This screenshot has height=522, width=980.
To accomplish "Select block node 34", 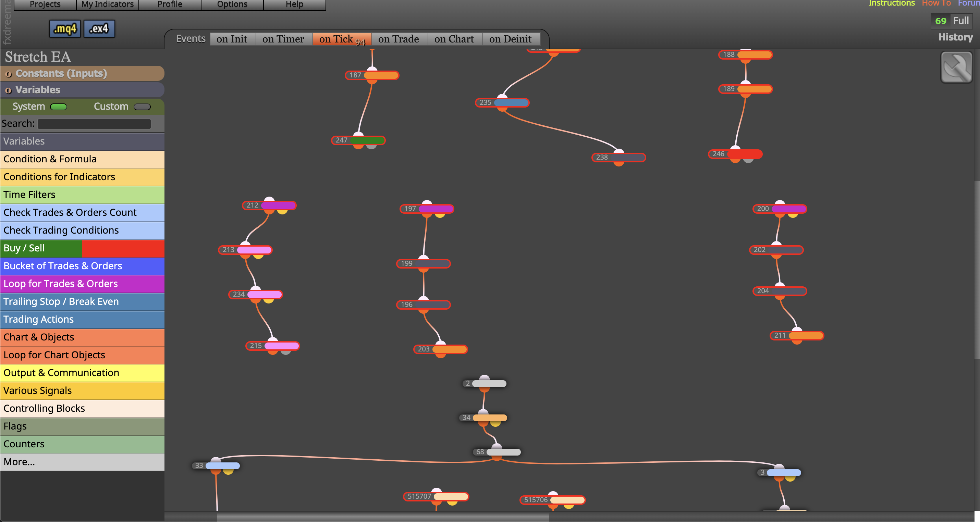I will click(x=483, y=418).
